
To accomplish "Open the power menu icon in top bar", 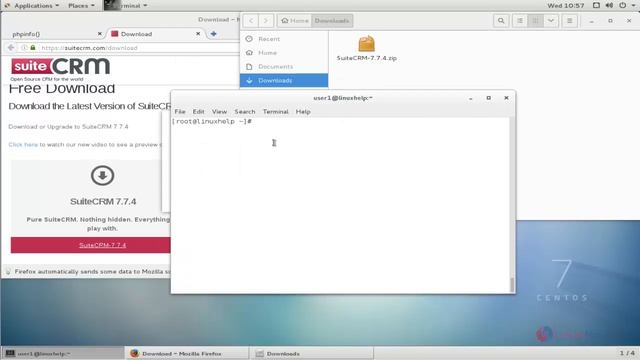I will click(x=622, y=5).
